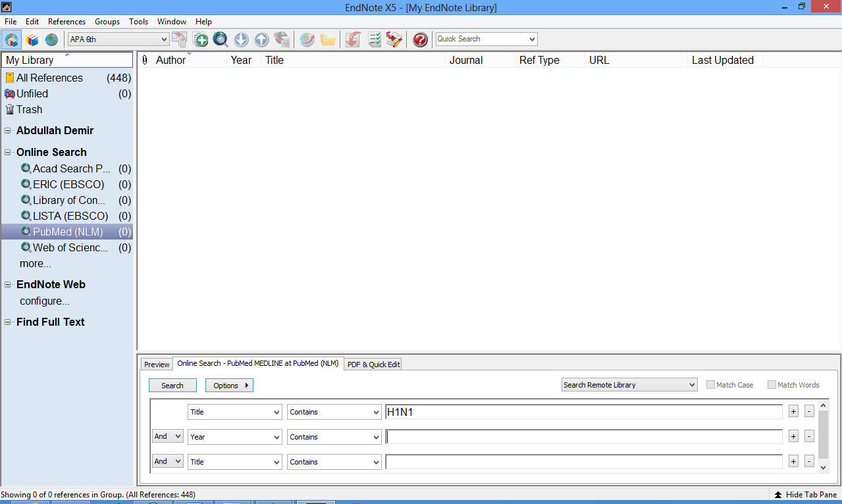Open field dropdown for H1N1 row
Viewport: 842px width, 504px height.
coord(235,412)
